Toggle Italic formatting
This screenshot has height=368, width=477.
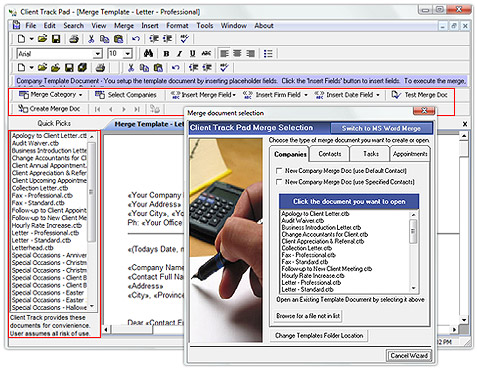pyautogui.click(x=179, y=54)
